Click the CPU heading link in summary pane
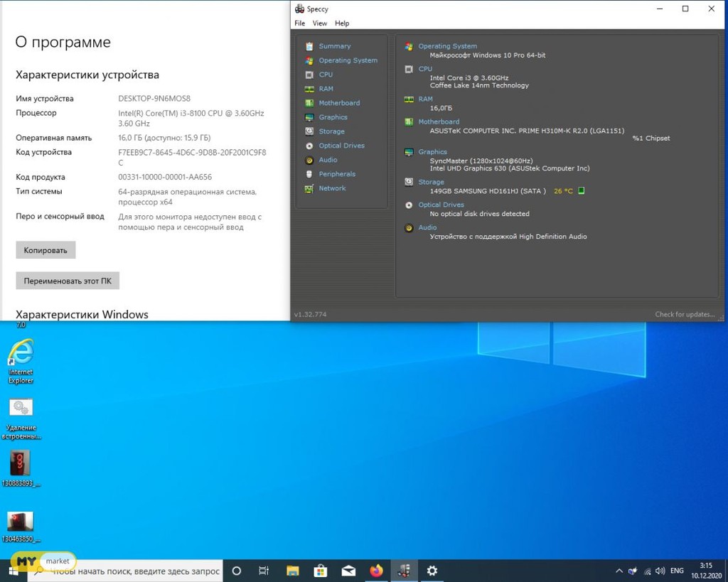This screenshot has height=582, width=728. click(x=425, y=69)
